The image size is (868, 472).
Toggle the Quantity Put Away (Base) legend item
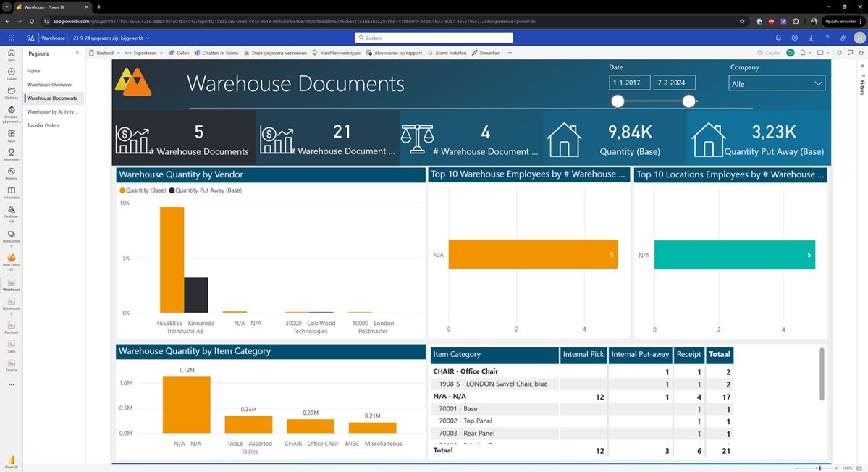(206, 190)
